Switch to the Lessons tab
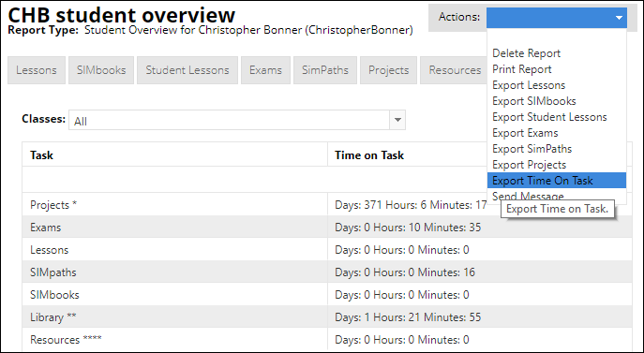The height and width of the screenshot is (353, 644). pyautogui.click(x=37, y=70)
